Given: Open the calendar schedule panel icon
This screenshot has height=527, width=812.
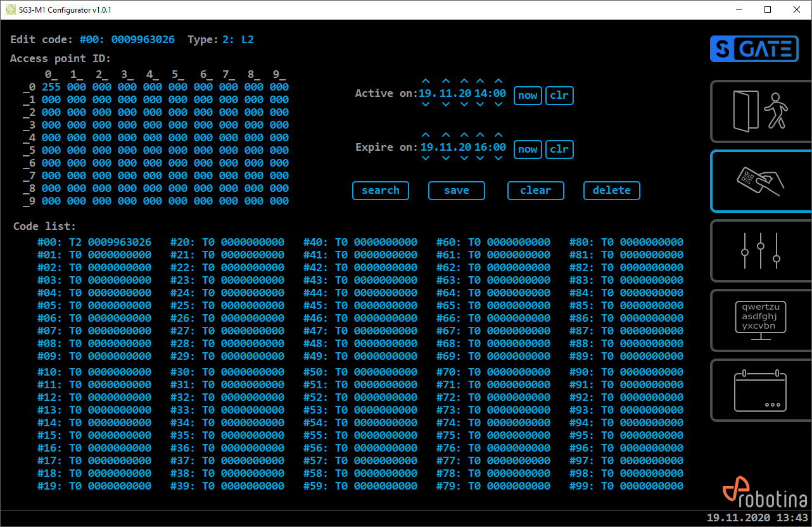Looking at the screenshot, I should pyautogui.click(x=760, y=390).
